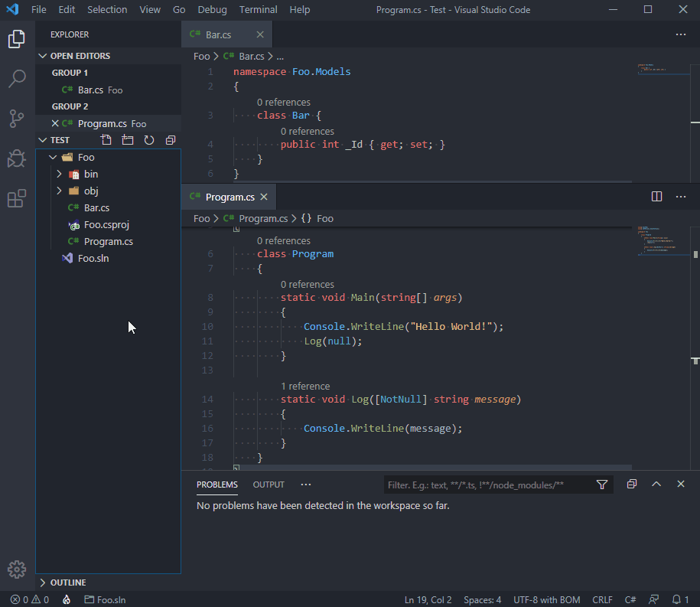700x607 pixels.
Task: Open the feedback smiley in status bar
Action: (654, 599)
